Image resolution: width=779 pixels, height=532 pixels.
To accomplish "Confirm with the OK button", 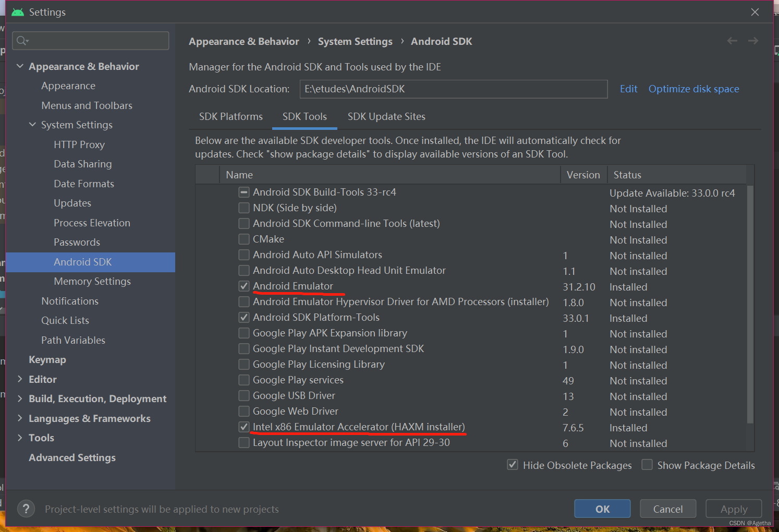I will tap(602, 509).
